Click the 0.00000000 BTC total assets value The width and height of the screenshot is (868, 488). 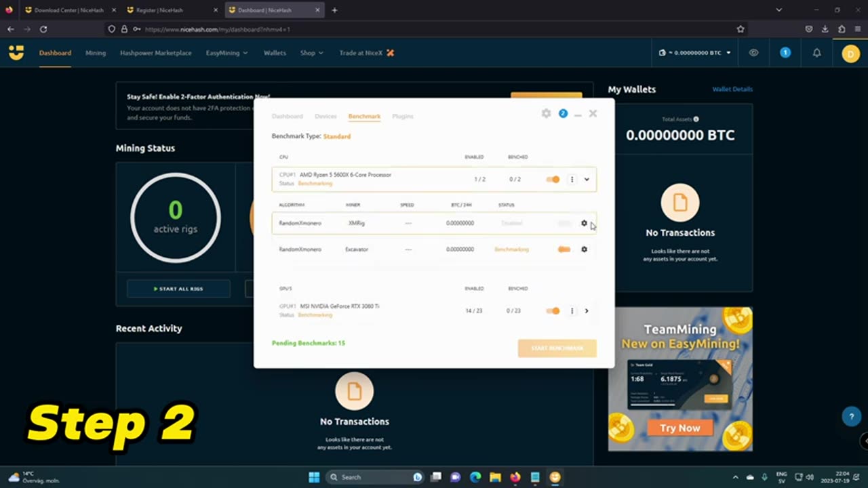[x=680, y=135]
